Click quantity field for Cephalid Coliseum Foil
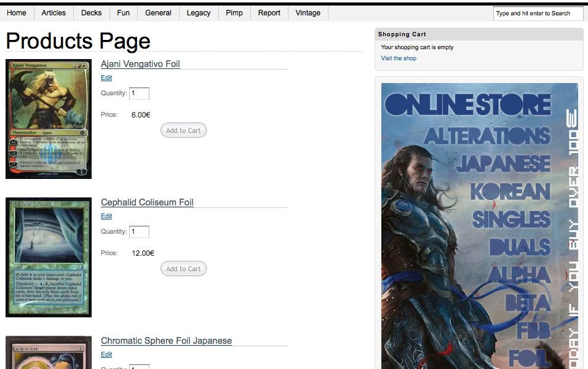588x369 pixels. point(139,232)
